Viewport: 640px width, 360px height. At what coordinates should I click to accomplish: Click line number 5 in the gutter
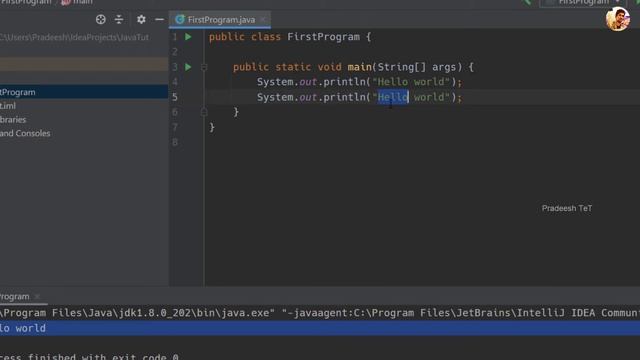click(x=175, y=97)
